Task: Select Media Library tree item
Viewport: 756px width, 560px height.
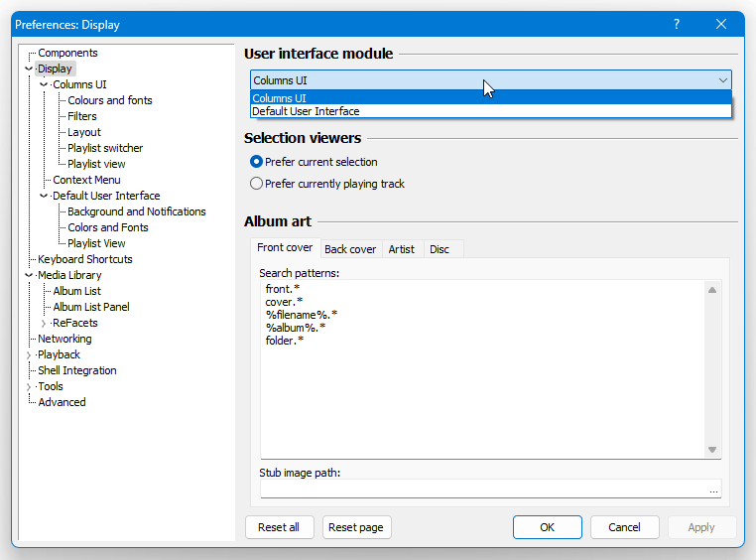Action: pos(69,275)
